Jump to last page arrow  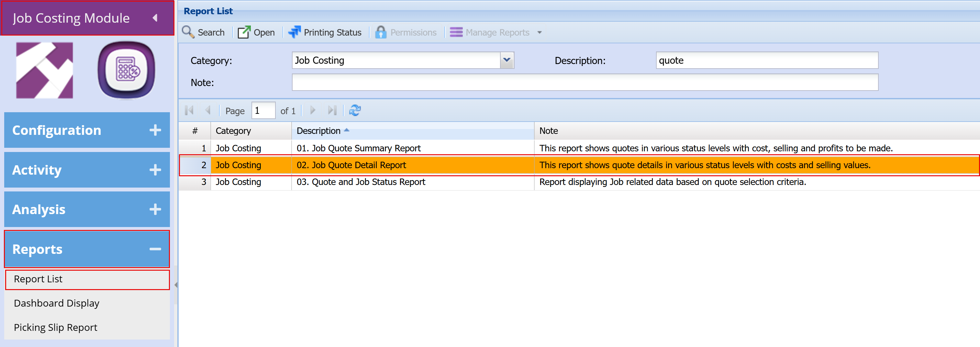(x=332, y=110)
